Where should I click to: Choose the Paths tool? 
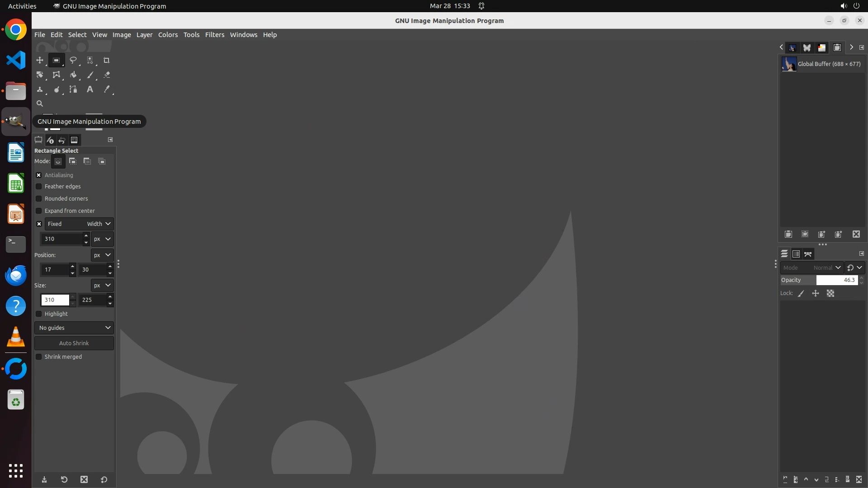pos(73,89)
